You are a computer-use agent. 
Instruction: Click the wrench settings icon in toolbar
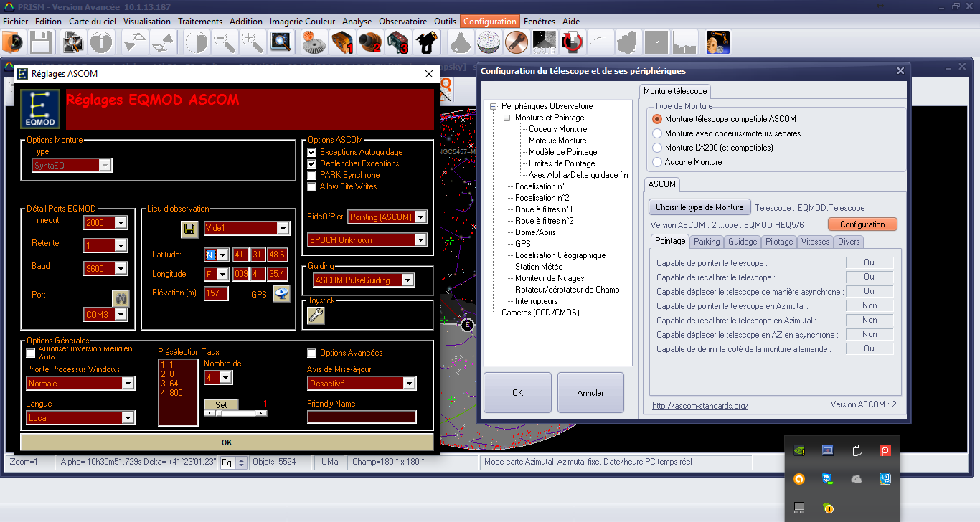515,43
